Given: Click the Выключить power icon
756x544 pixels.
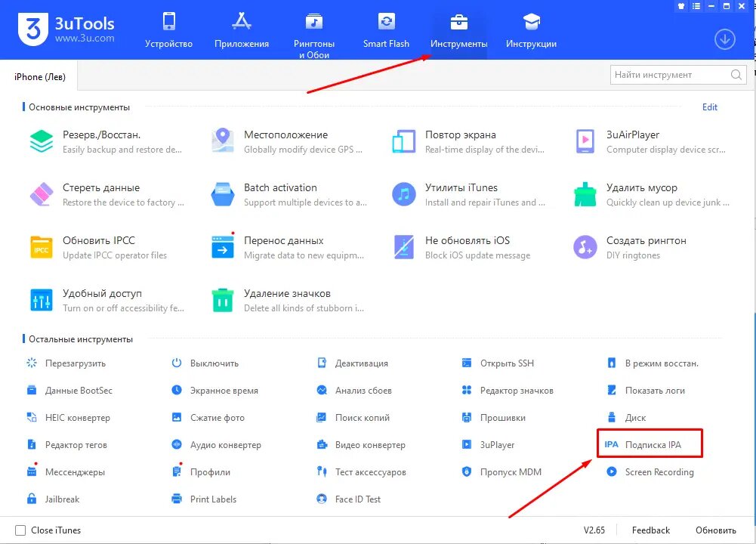Looking at the screenshot, I should (x=177, y=363).
